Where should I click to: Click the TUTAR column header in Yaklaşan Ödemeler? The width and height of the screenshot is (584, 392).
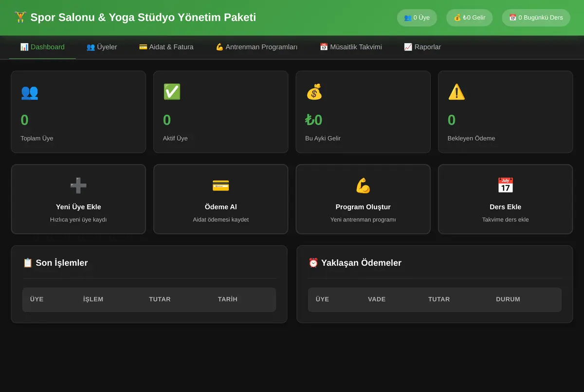click(439, 299)
